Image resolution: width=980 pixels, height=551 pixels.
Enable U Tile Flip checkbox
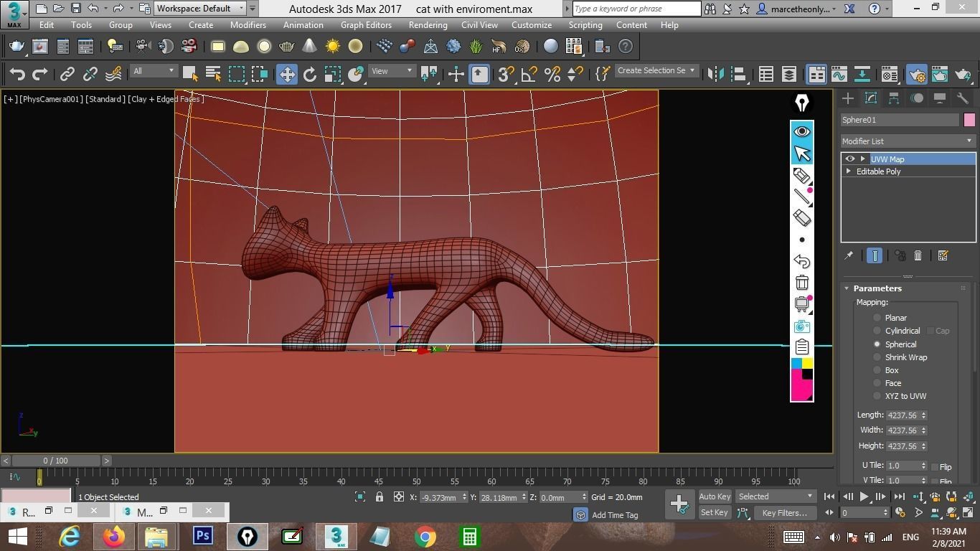[x=935, y=467]
